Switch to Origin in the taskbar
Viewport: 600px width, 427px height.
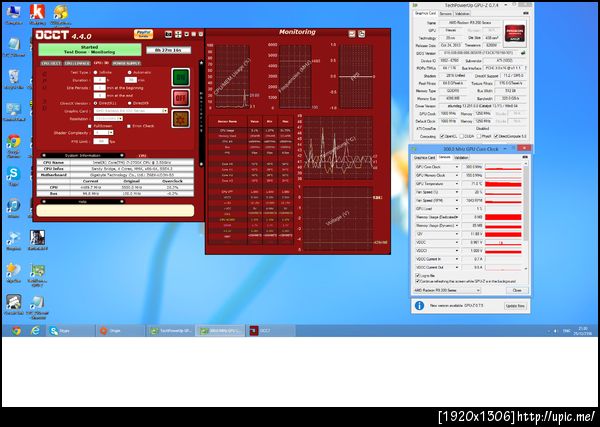click(x=121, y=331)
